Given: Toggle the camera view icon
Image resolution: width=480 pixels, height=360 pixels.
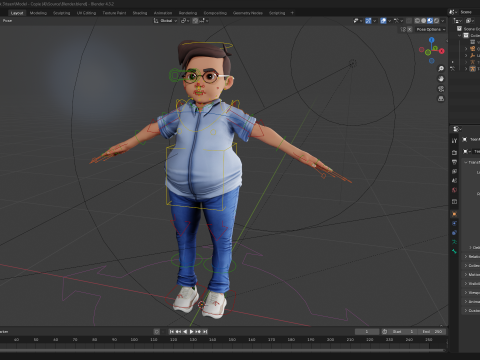Looking at the screenshot, I should [x=441, y=89].
